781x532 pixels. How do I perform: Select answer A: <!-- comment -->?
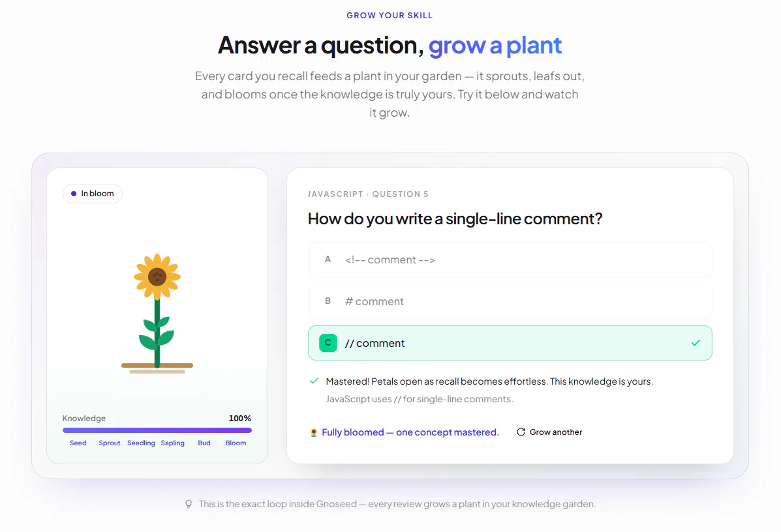pos(510,259)
